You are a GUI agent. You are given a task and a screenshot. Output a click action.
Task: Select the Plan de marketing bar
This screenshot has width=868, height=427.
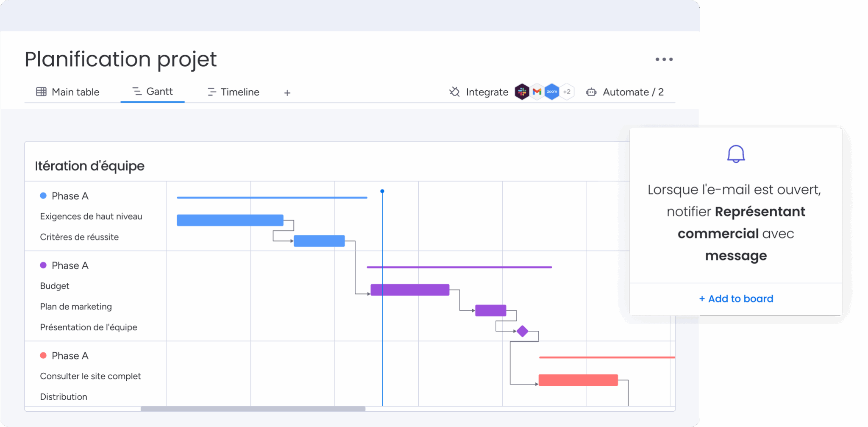tap(491, 310)
